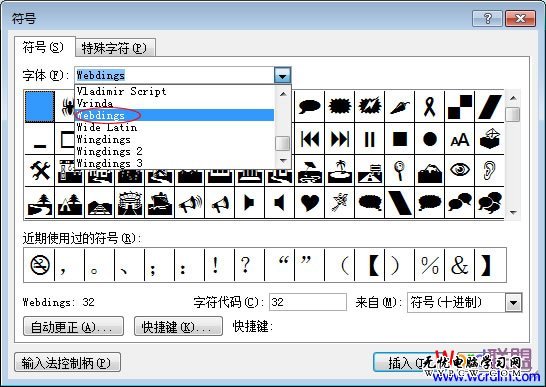Choose Wide Latin from the font list
This screenshot has height=387, width=546.
pyautogui.click(x=174, y=127)
